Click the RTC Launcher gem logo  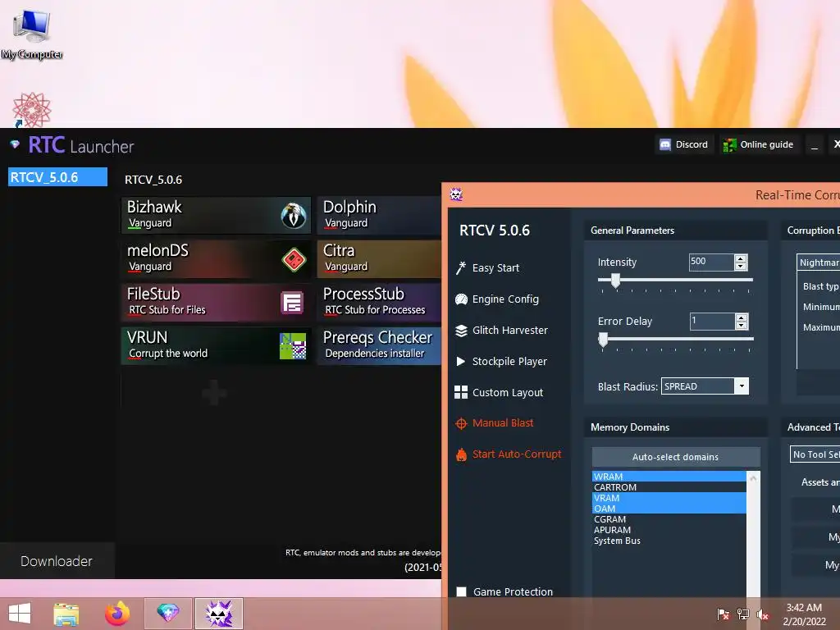(x=15, y=144)
